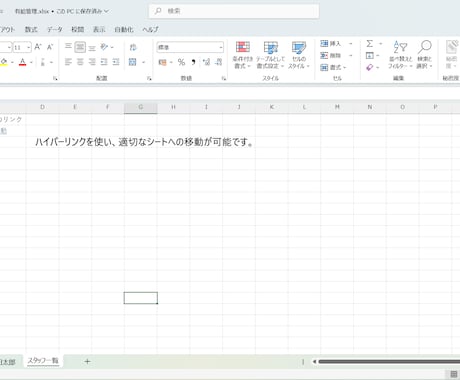The image size is (460, 380).
Task: Click magnifier icon in search box
Action: point(158,11)
